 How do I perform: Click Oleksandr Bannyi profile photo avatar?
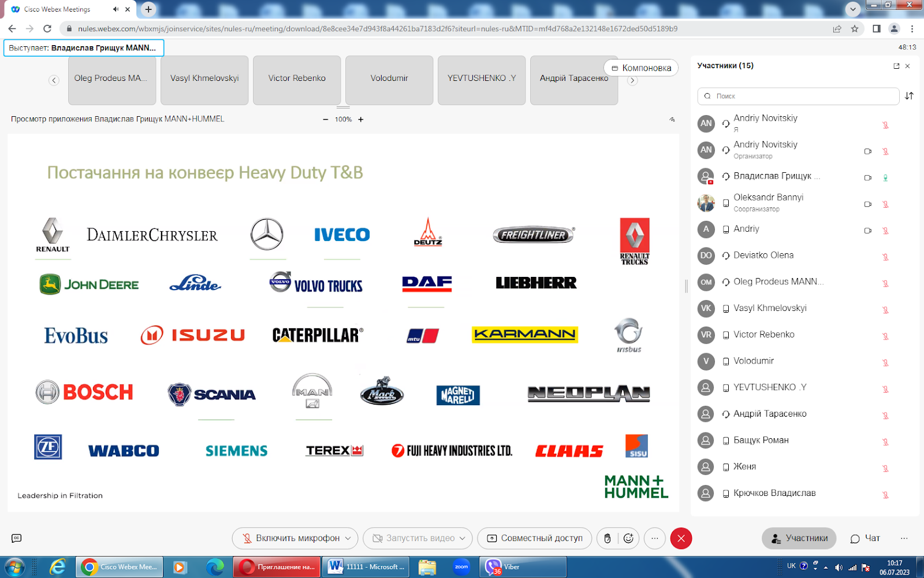(x=706, y=203)
